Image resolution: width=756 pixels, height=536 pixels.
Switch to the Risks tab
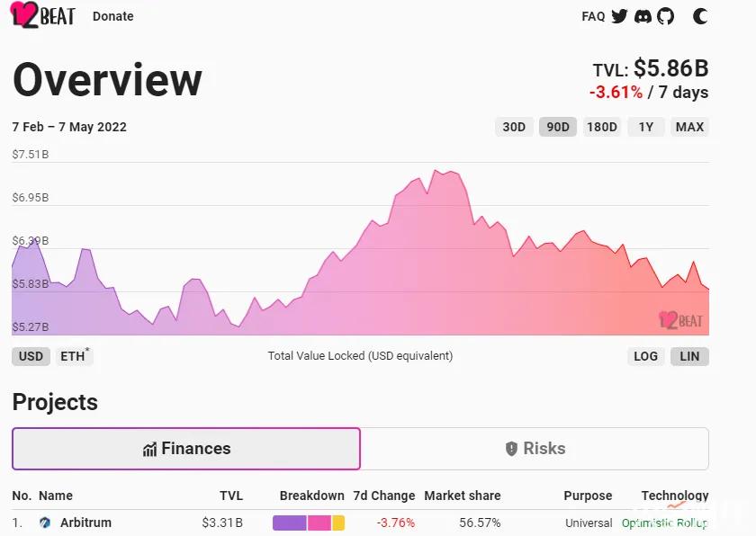click(x=535, y=449)
